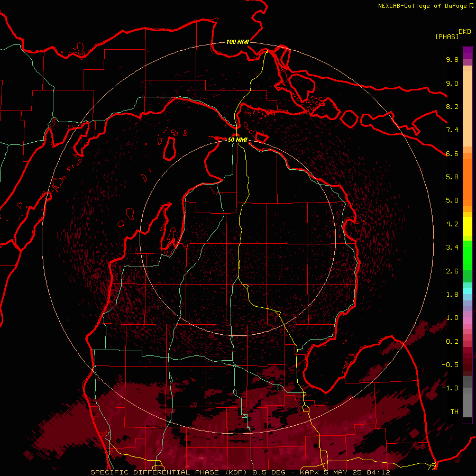The image size is (476, 476).
Task: Click the 4.2 value on the color scale
Action: pyautogui.click(x=452, y=224)
